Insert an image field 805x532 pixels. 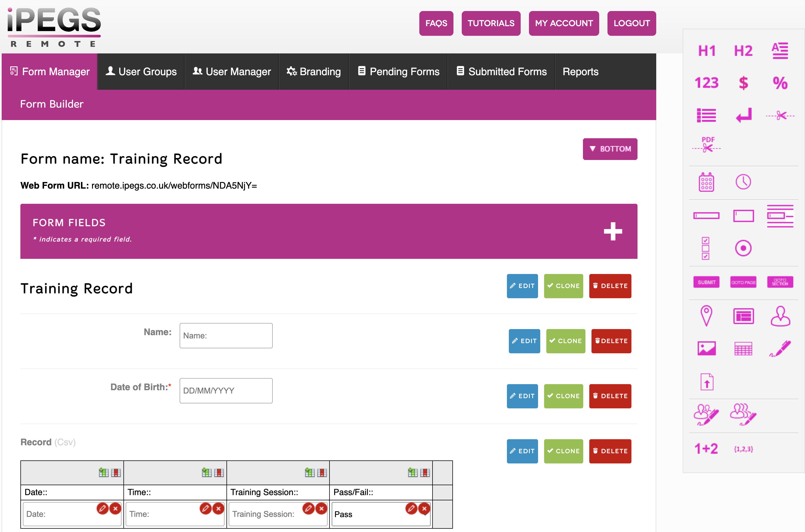[706, 348]
